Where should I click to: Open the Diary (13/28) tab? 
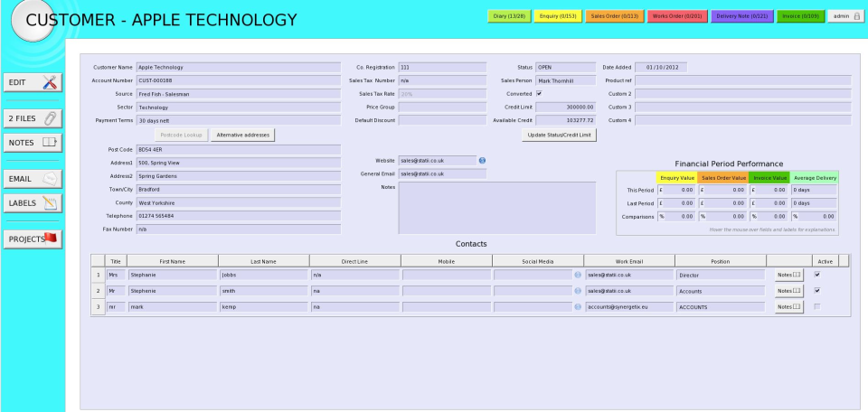(x=509, y=16)
